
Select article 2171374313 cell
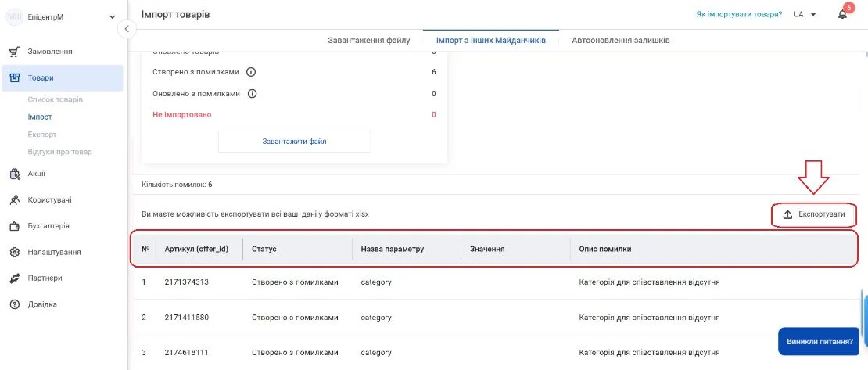[187, 282]
